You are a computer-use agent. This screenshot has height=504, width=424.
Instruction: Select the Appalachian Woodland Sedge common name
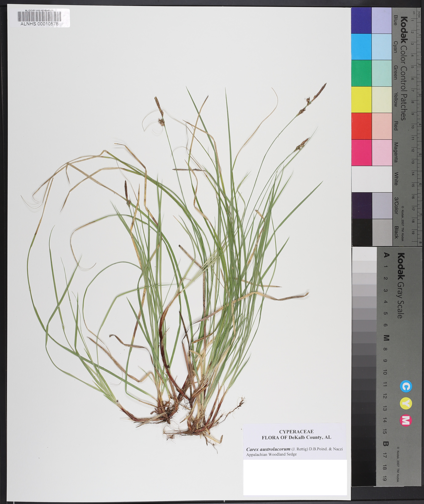coord(271,454)
